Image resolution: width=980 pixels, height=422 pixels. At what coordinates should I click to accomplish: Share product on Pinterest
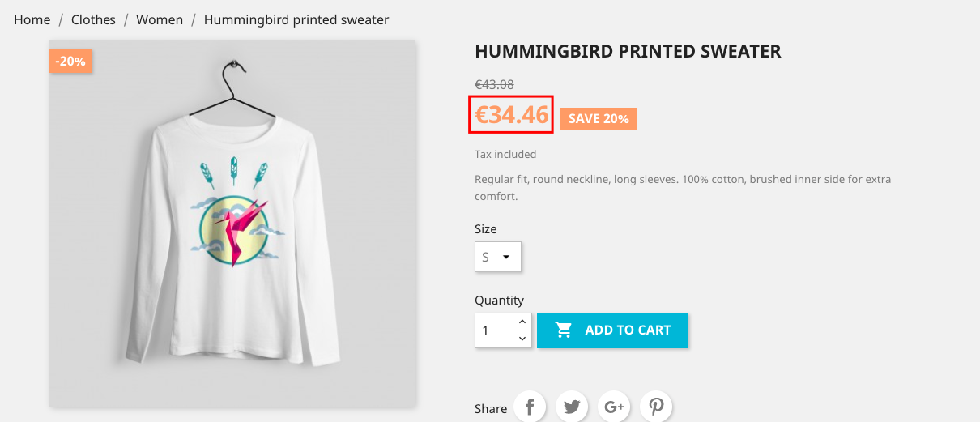pyautogui.click(x=656, y=407)
